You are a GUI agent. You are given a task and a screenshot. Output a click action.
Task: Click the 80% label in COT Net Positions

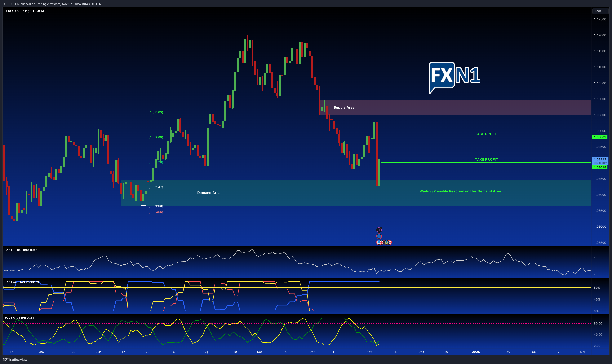pyautogui.click(x=597, y=288)
